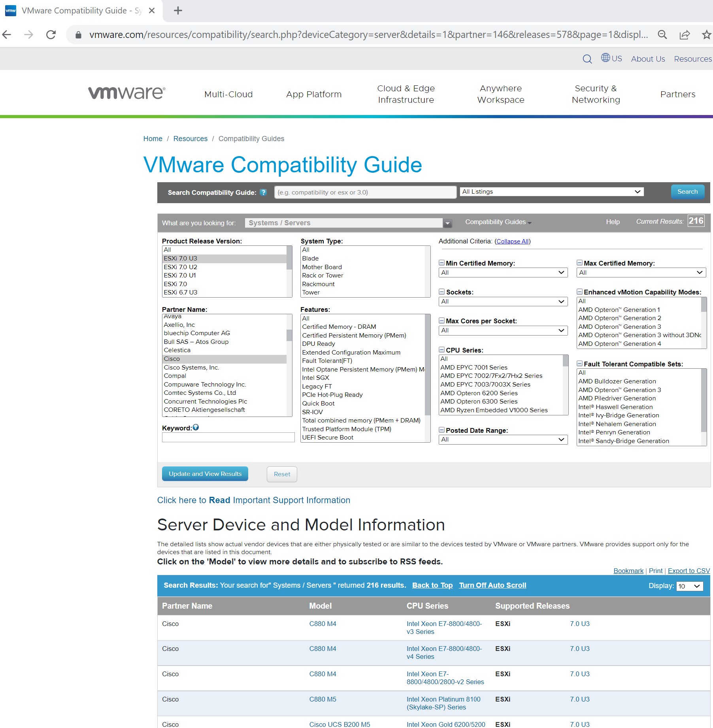Reload the page with refresh icon
Screen dimensions: 713x728
tap(51, 35)
